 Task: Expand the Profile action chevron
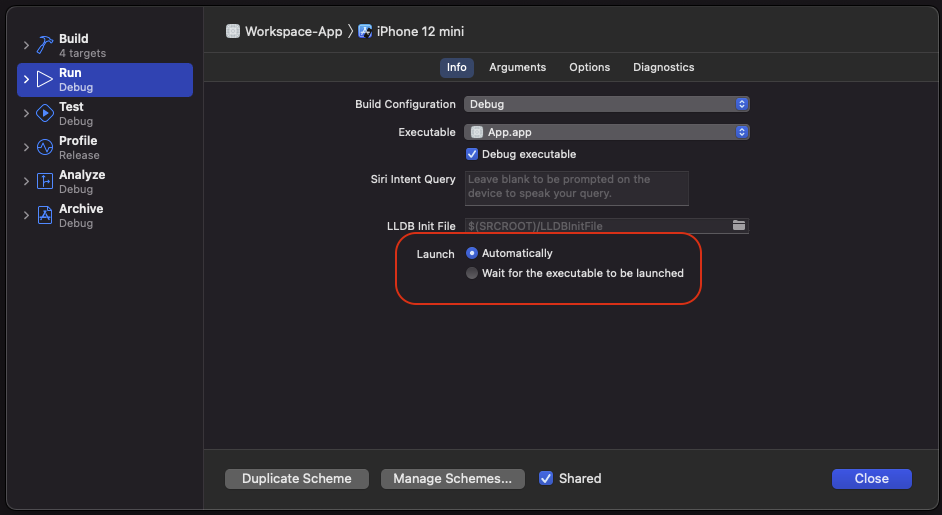click(26, 147)
